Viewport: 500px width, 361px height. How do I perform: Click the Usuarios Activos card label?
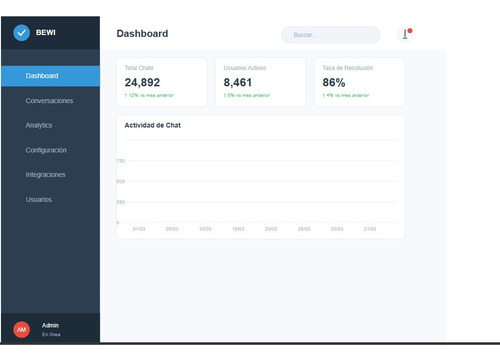coord(245,68)
